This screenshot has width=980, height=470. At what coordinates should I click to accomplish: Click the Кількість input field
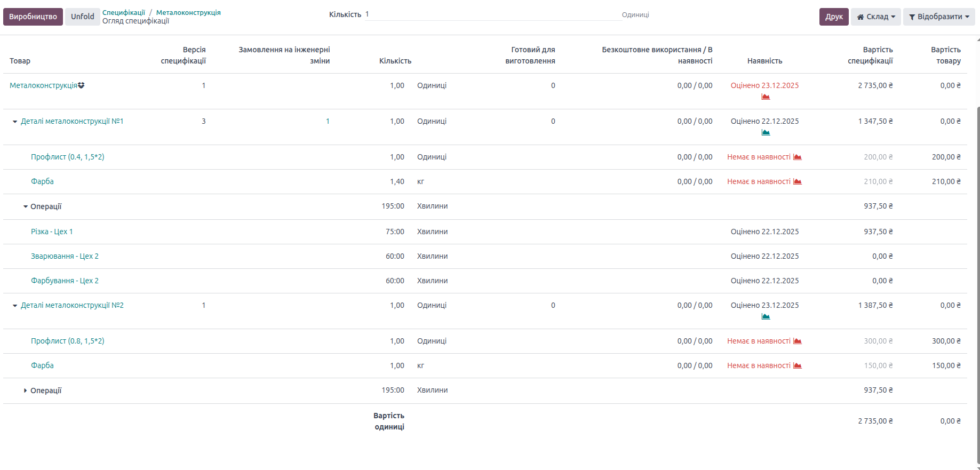click(491, 14)
